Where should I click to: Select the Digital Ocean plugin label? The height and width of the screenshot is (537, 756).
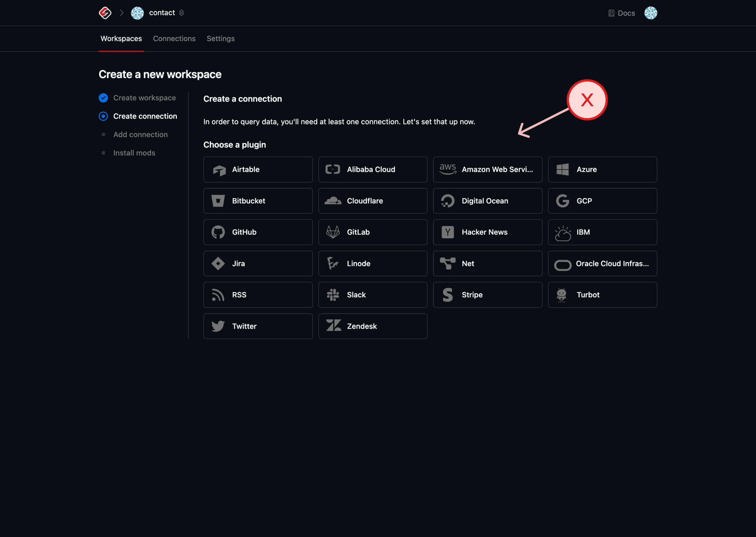click(485, 201)
